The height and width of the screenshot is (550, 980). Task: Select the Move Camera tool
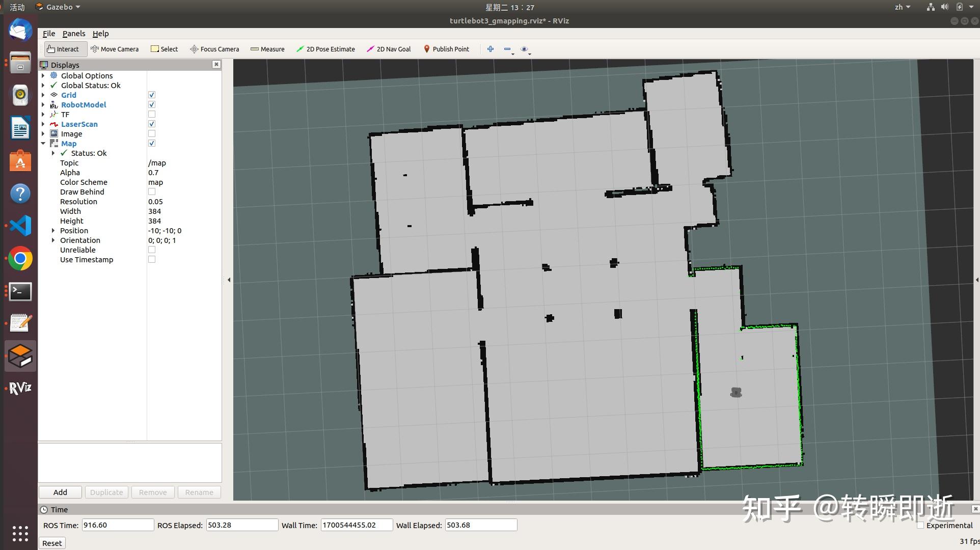[115, 49]
